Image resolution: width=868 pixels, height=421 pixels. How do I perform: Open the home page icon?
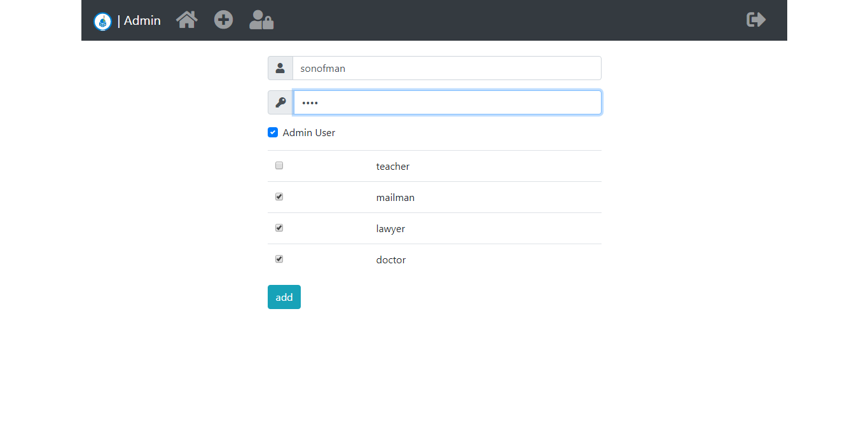coord(187,20)
